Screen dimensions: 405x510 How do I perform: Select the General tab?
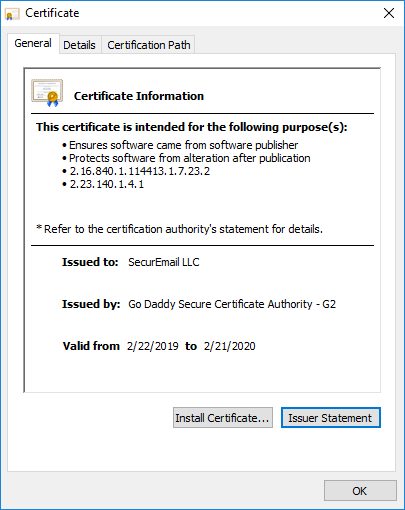tap(33, 43)
